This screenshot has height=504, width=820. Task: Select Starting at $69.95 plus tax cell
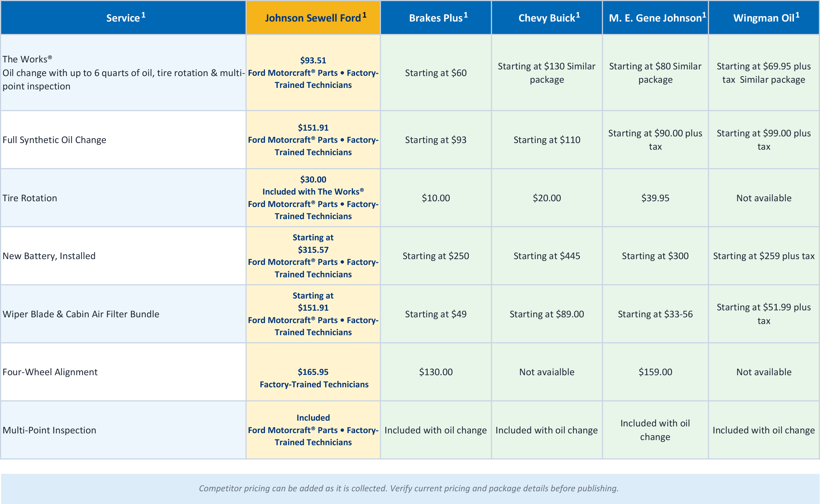tap(764, 73)
